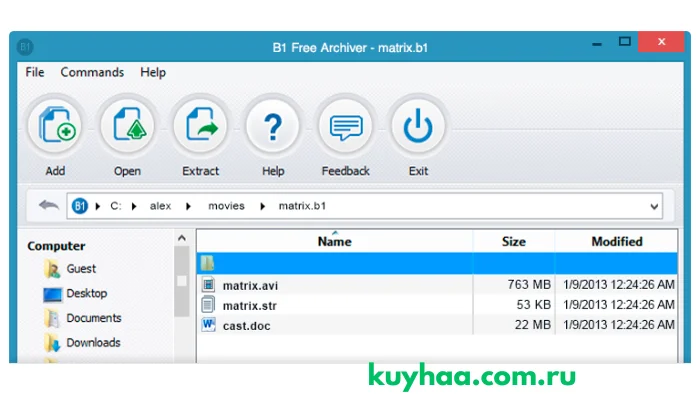The width and height of the screenshot is (700, 394).
Task: Select Desktop in the Computer tree
Action: pos(87,293)
